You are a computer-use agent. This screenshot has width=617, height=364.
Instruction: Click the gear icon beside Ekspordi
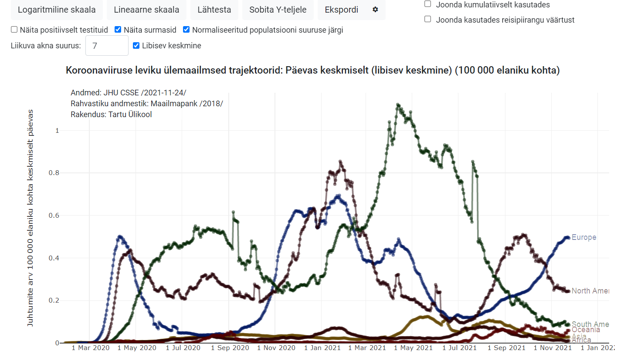pyautogui.click(x=375, y=10)
